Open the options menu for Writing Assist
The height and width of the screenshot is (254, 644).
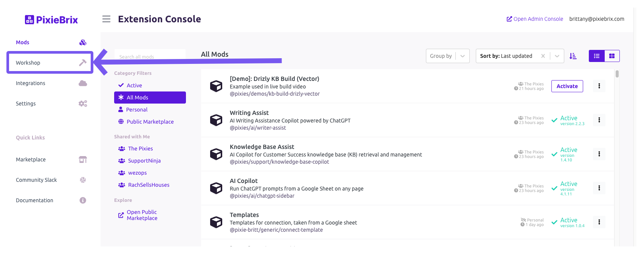click(599, 120)
